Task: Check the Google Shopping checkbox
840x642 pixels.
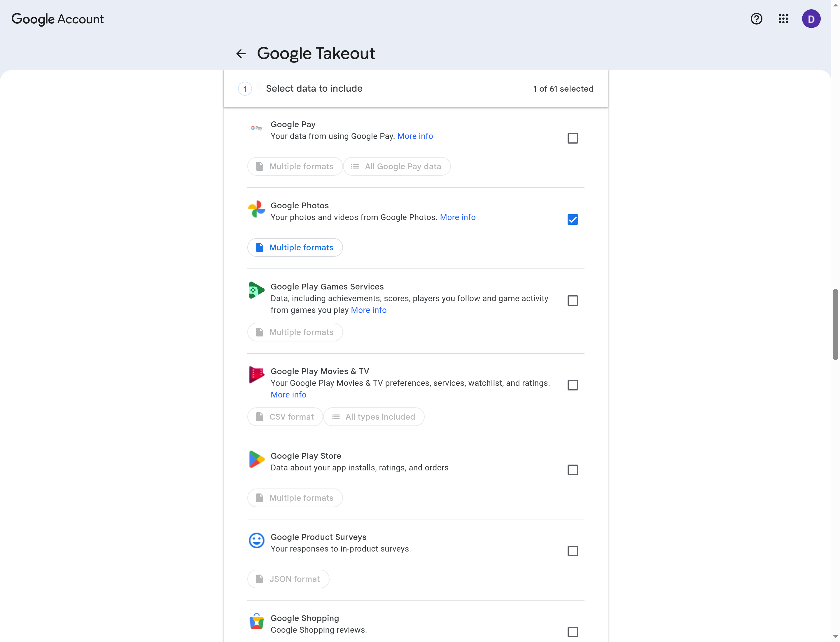Action: (x=572, y=632)
